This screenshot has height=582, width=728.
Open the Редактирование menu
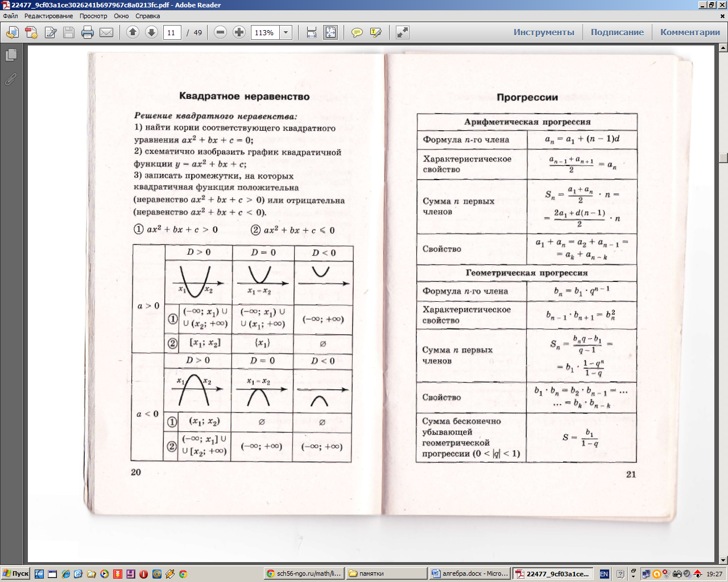[48, 16]
